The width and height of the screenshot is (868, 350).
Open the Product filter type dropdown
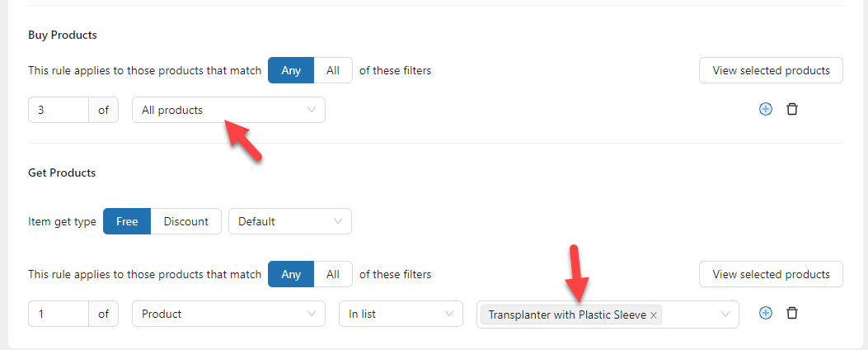(228, 314)
